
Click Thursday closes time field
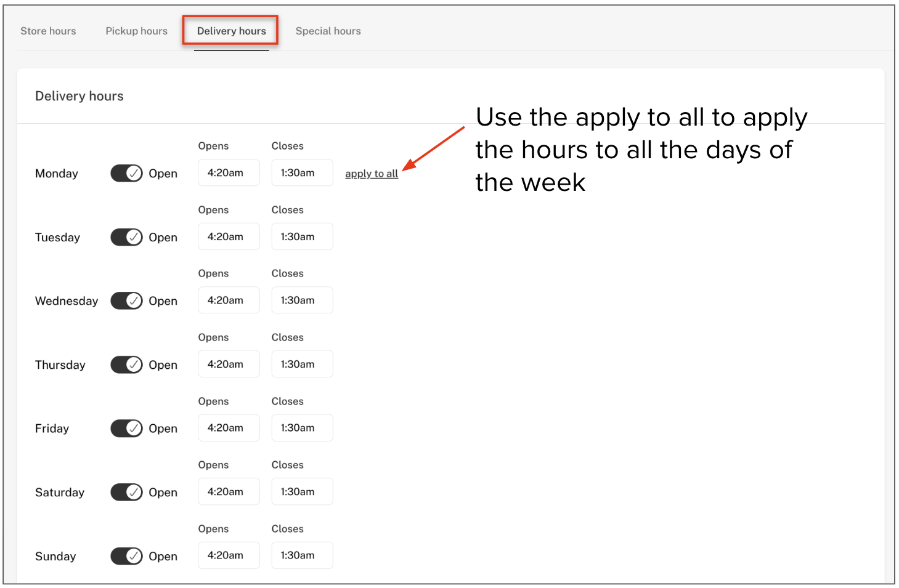point(302,364)
